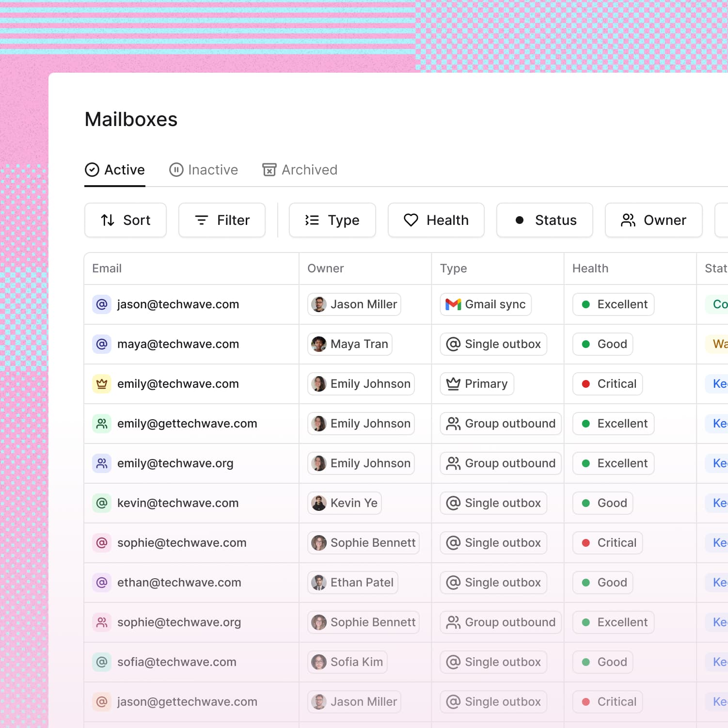This screenshot has height=728, width=728.
Task: Click the red Critical dot for emily@techwave.com
Action: click(586, 384)
